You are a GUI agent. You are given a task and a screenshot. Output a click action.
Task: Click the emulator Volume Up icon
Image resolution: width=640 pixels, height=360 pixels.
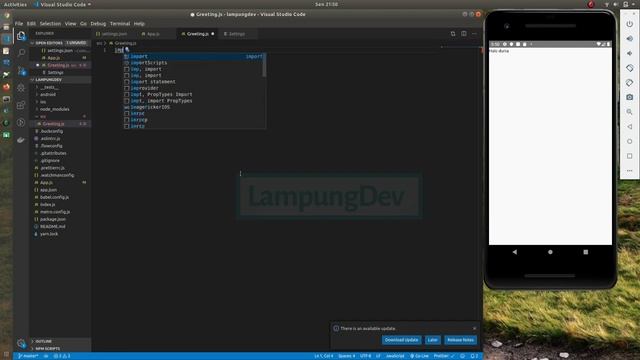629,39
